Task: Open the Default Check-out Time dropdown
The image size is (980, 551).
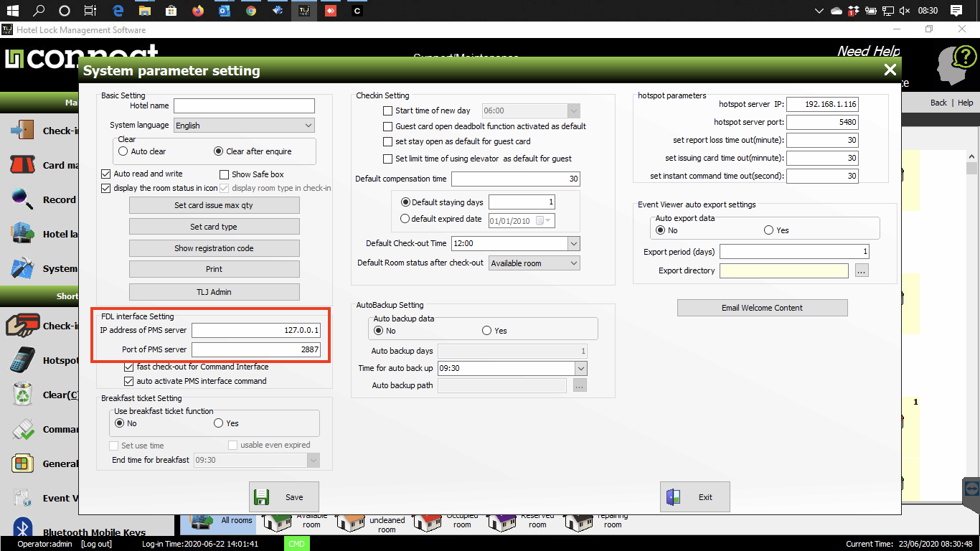Action: click(573, 244)
